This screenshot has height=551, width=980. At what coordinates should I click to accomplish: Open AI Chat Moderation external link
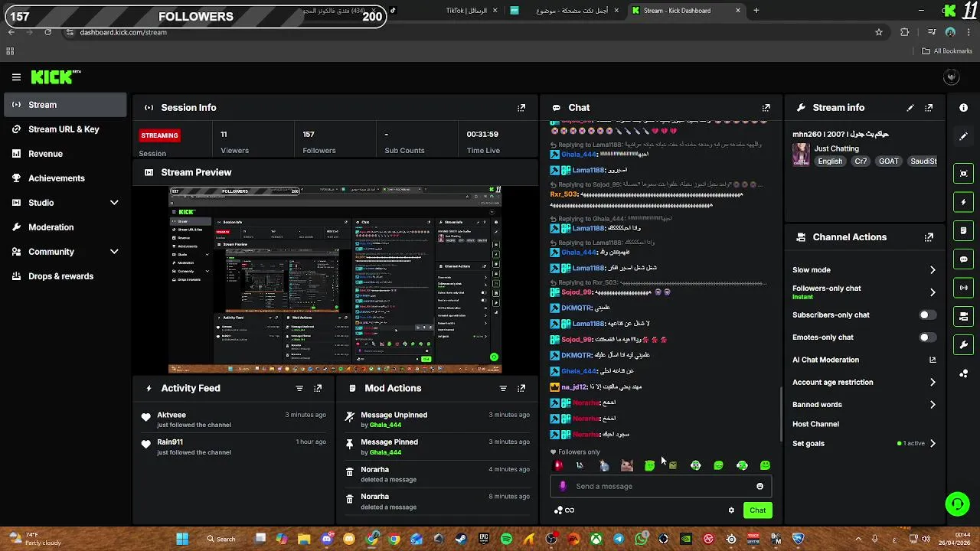click(x=933, y=360)
